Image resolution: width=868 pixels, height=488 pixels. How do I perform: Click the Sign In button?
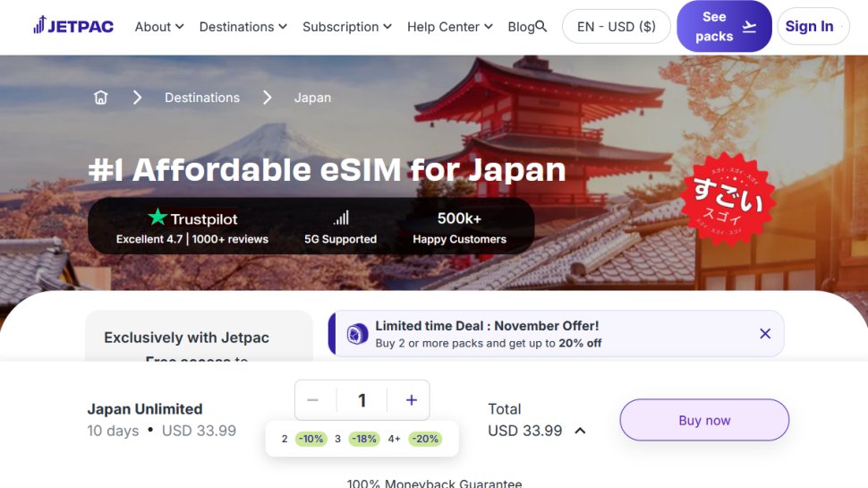click(813, 26)
